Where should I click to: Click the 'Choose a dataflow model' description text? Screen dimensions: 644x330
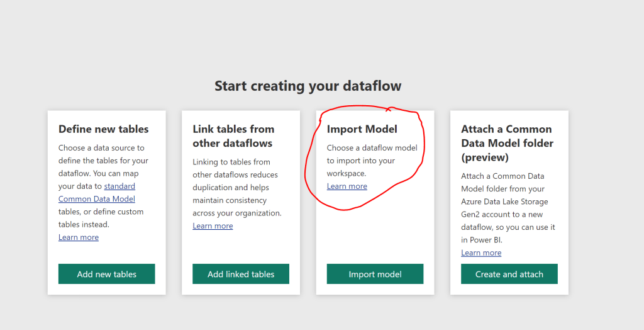click(x=371, y=161)
